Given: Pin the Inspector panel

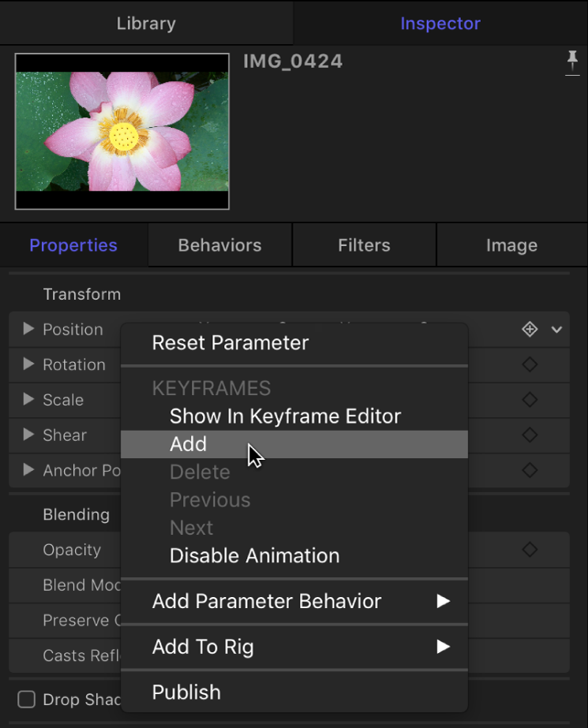Looking at the screenshot, I should 572,62.
